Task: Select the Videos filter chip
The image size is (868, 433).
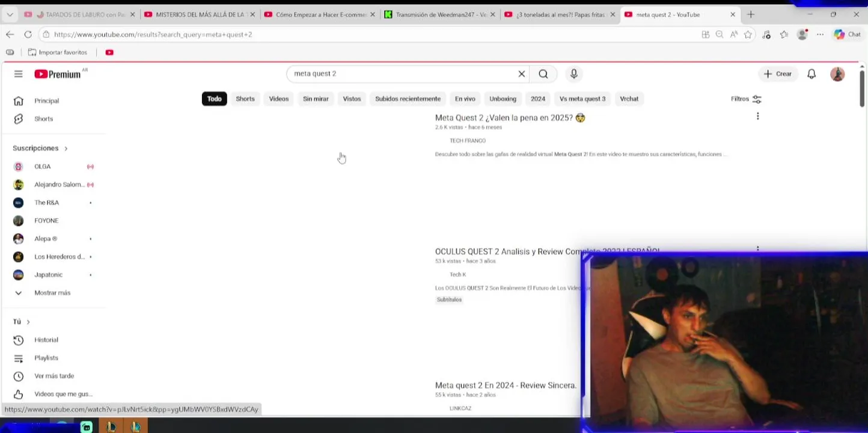Action: pyautogui.click(x=279, y=99)
